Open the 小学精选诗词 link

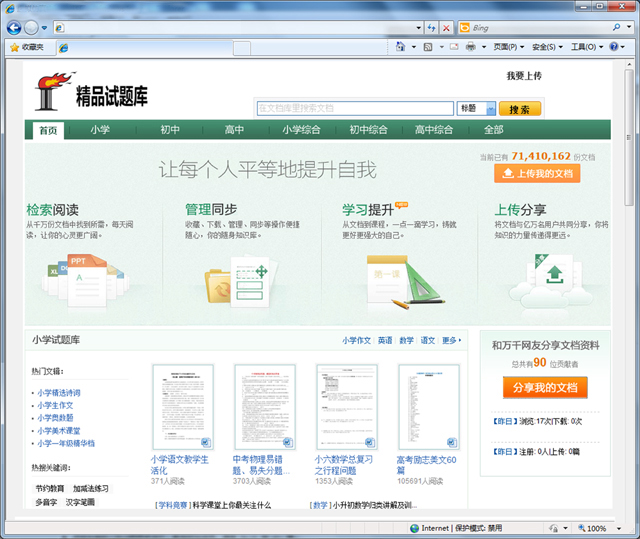click(x=60, y=393)
